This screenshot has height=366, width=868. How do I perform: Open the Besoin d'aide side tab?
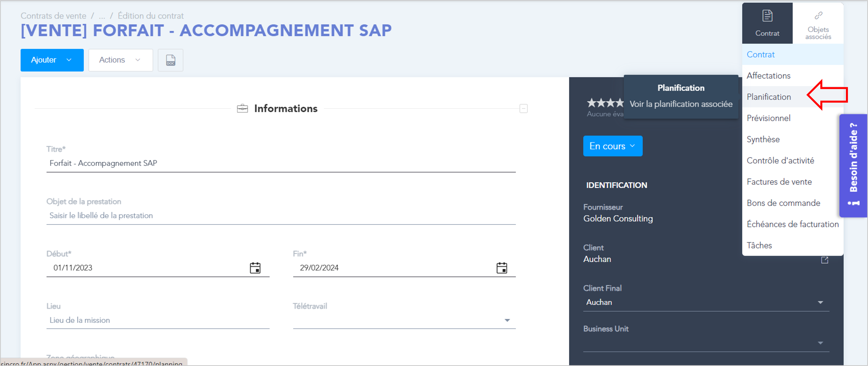point(853,165)
